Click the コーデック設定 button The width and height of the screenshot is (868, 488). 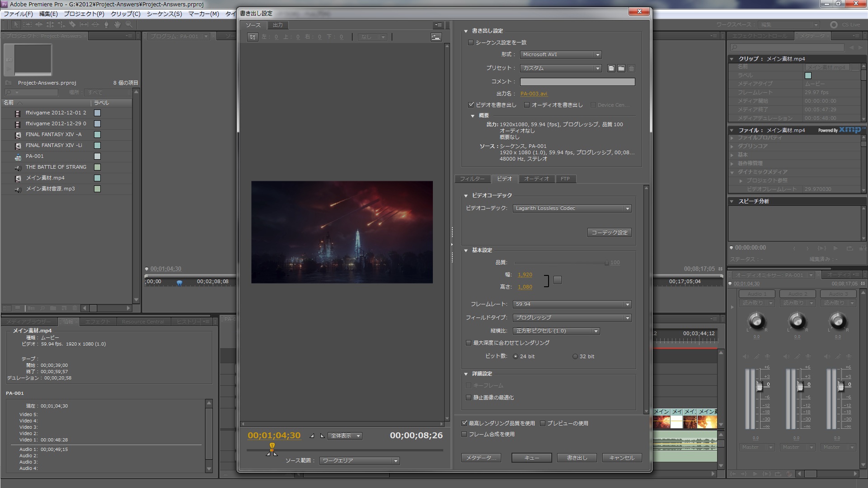pos(609,232)
